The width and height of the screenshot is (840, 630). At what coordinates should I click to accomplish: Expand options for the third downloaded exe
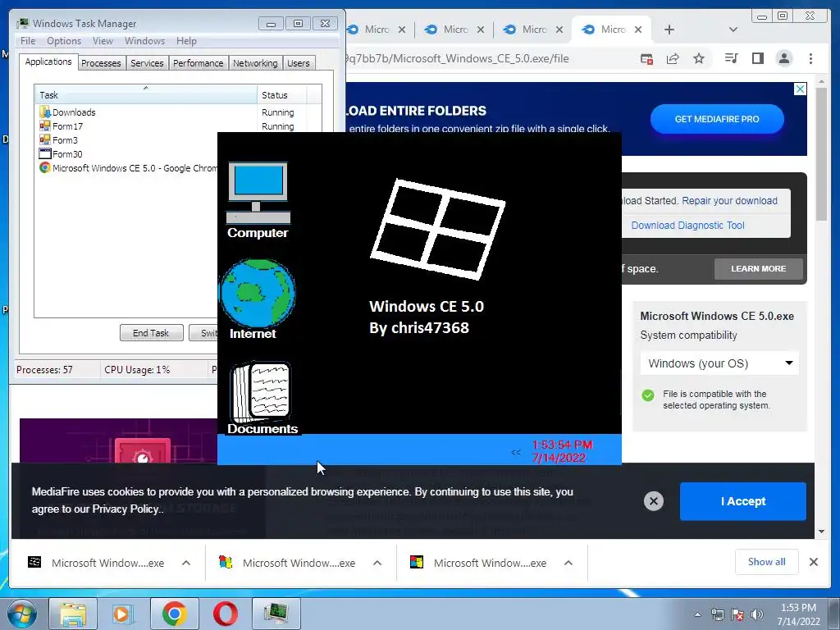[x=568, y=563]
